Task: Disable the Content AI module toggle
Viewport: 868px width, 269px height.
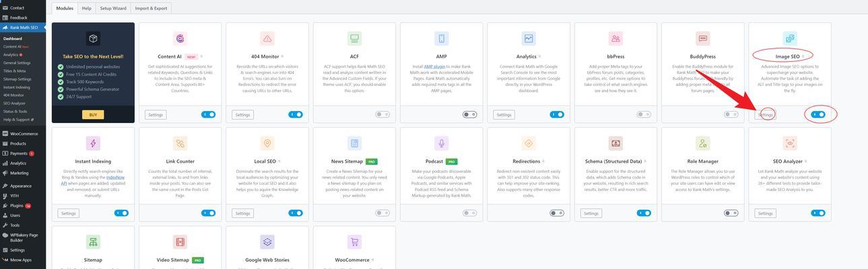Action: [x=208, y=114]
